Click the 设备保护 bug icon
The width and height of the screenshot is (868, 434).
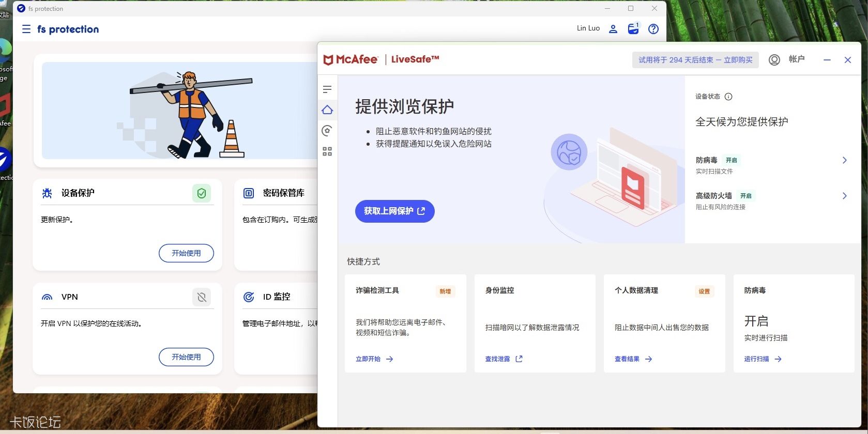pos(47,193)
